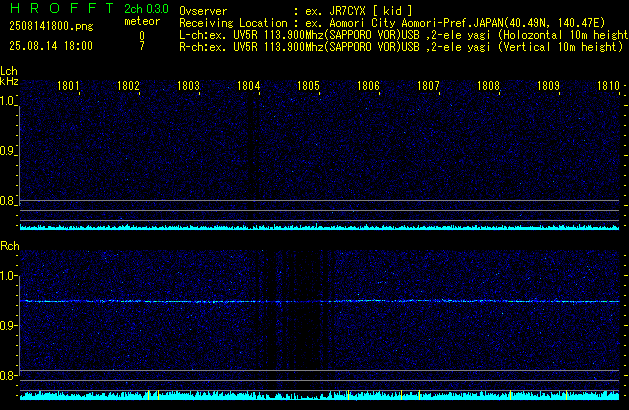629x410 pixels.
Task: Click the Rch carrier signal line near 0.95 kHz
Action: 319,301
